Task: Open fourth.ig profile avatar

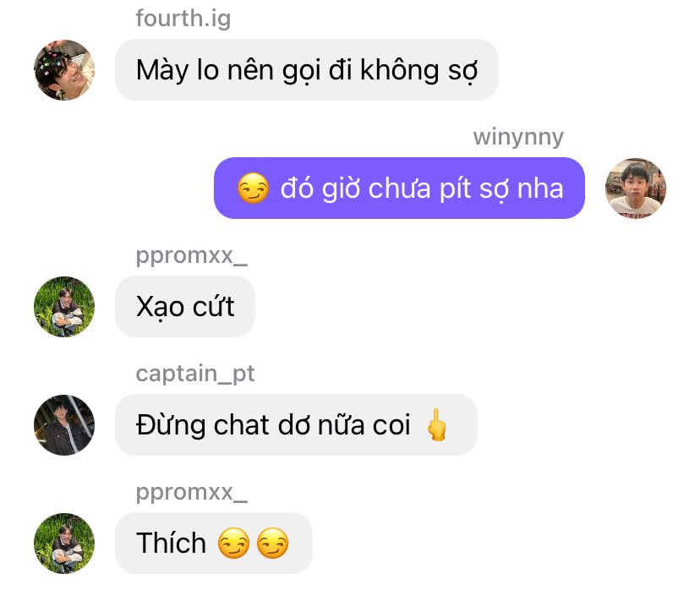Action: pos(64,70)
